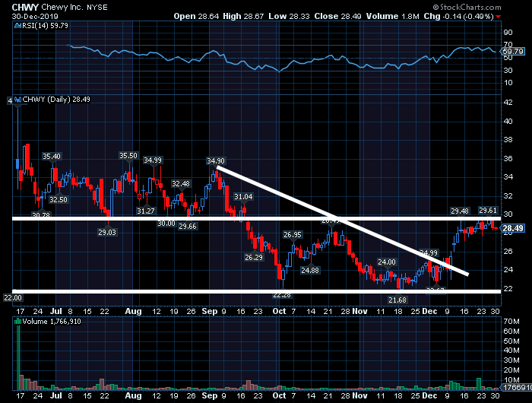Click the 28.49 current price axis tag
Viewport: 532px width, 403px height.
click(x=513, y=228)
